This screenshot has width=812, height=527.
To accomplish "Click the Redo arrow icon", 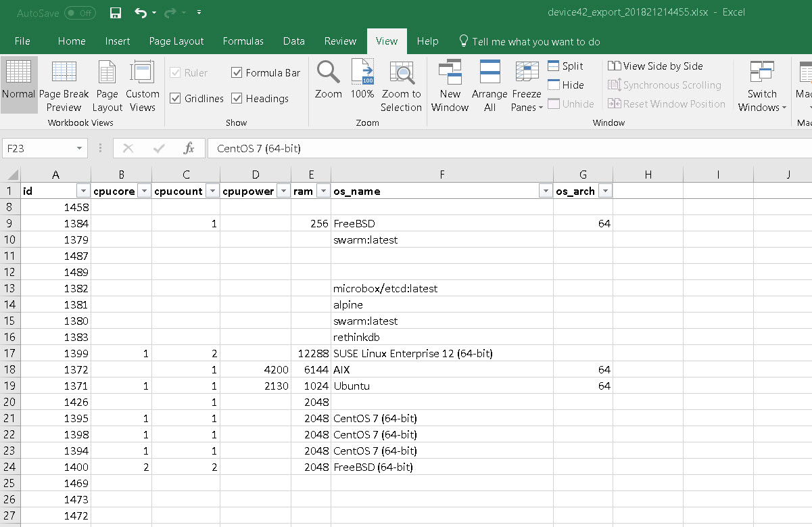I will (x=170, y=13).
